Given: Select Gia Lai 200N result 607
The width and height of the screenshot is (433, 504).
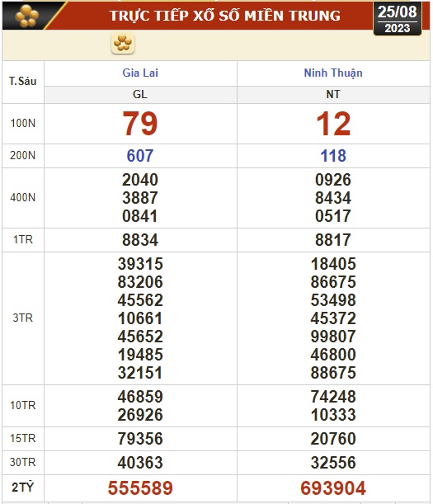Looking at the screenshot, I should click(x=140, y=156).
